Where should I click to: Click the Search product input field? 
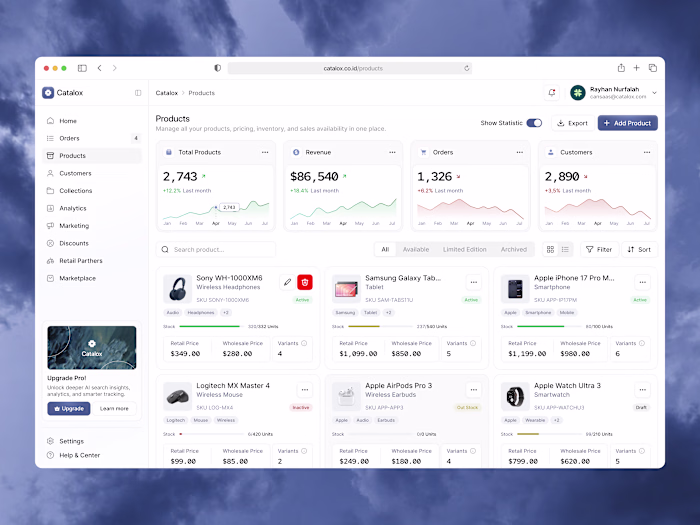(216, 249)
